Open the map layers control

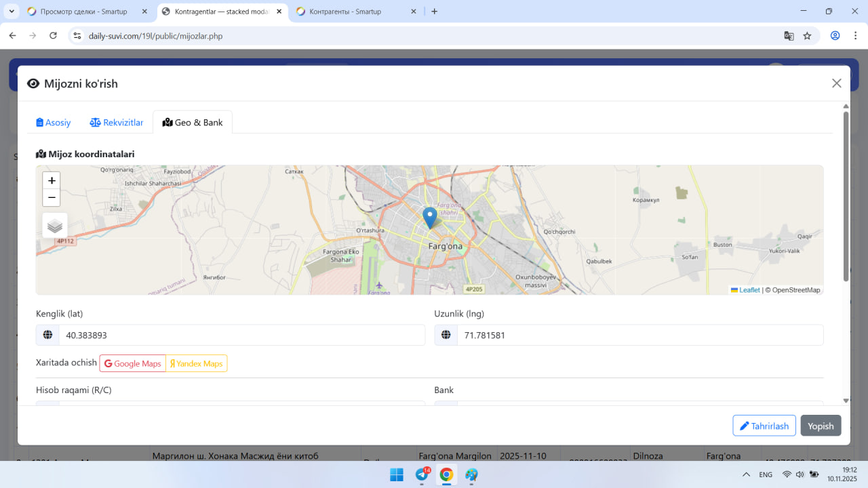pyautogui.click(x=55, y=226)
